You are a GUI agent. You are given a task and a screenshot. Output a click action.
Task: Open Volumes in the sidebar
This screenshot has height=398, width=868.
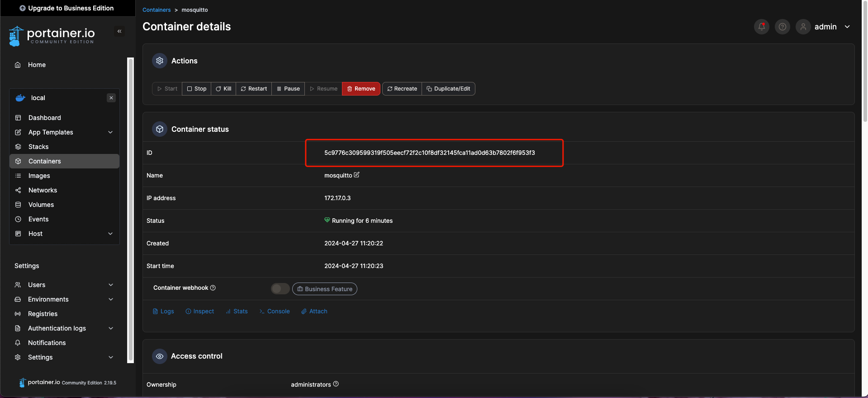64,205
